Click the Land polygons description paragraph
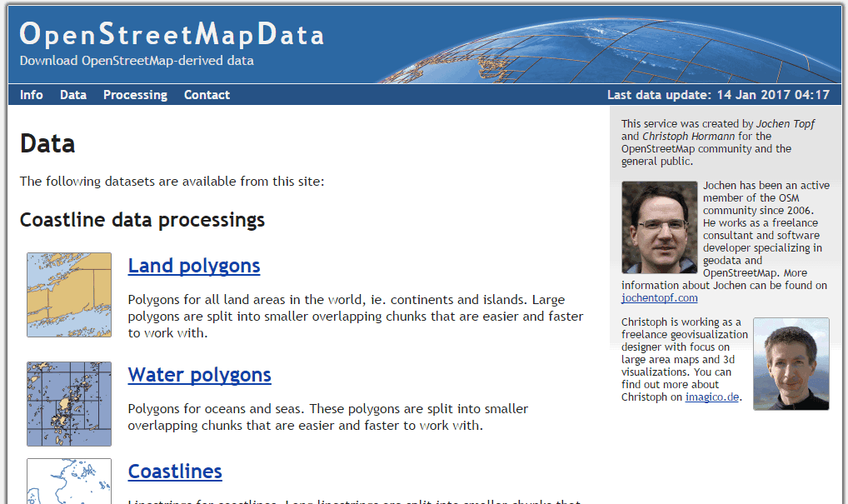 pos(356,317)
